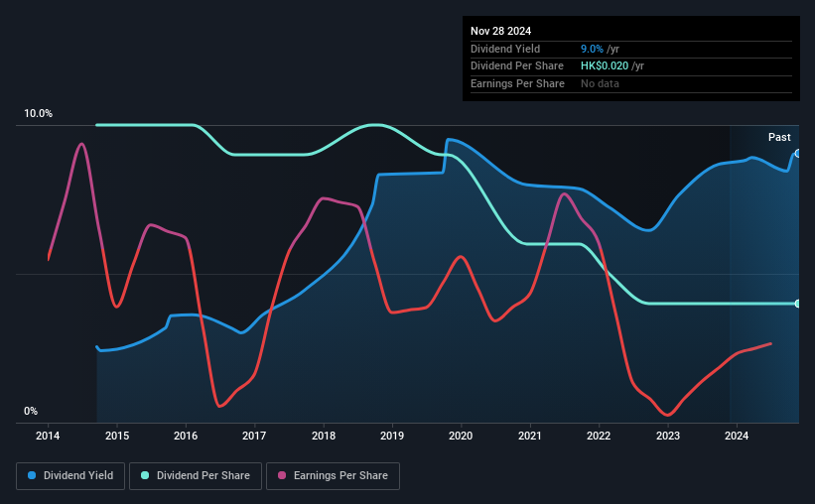Click the 2019 x-axis label
This screenshot has height=504, width=815.
click(392, 436)
